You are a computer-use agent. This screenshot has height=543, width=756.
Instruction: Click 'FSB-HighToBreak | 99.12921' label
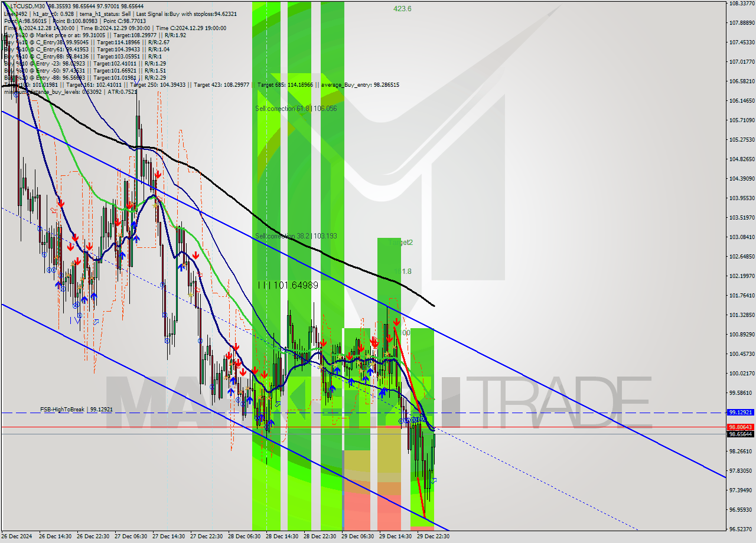pyautogui.click(x=76, y=409)
